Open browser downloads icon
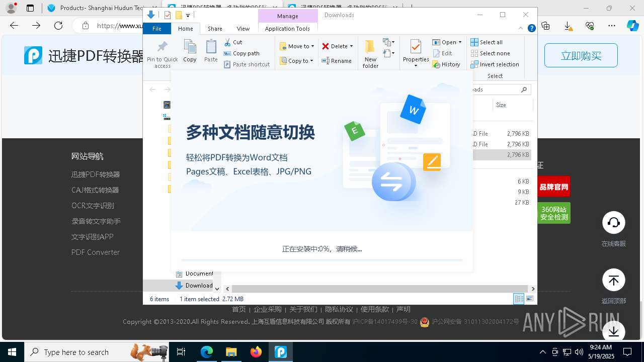The image size is (644, 362). point(568,26)
